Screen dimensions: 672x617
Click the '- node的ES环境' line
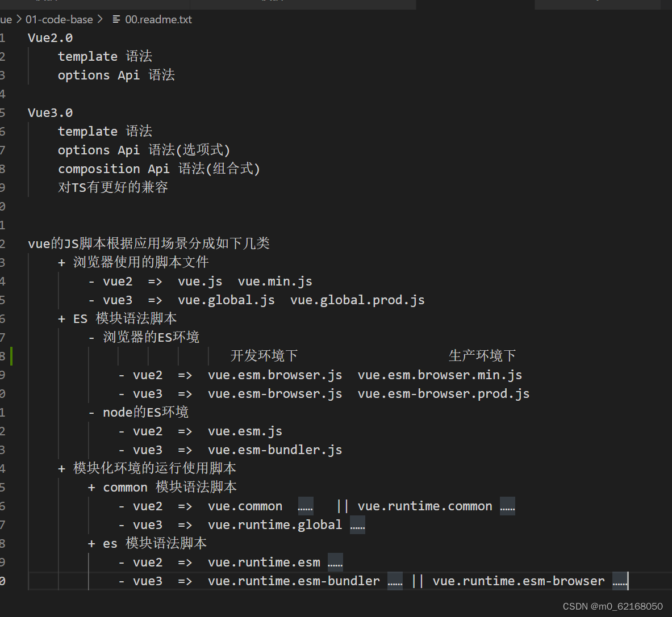139,412
